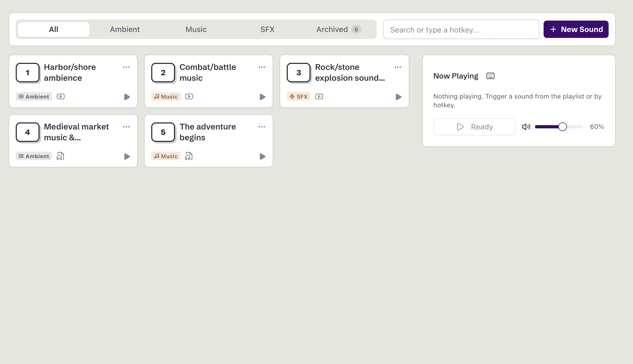The image size is (633, 364).
Task: Expand the three-dot menu on Rock/stone explosion
Action: 398,67
